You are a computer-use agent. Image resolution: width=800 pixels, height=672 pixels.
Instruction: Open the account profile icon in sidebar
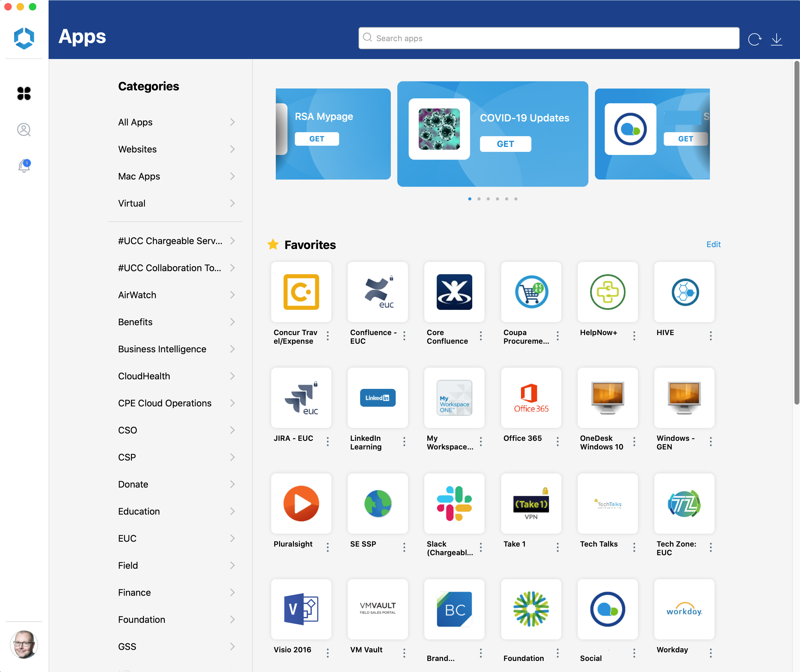24,129
